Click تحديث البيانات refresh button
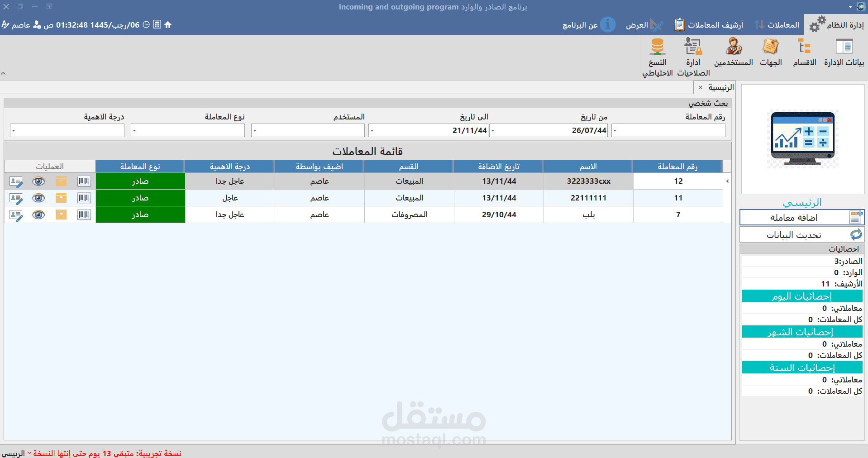 pos(802,235)
